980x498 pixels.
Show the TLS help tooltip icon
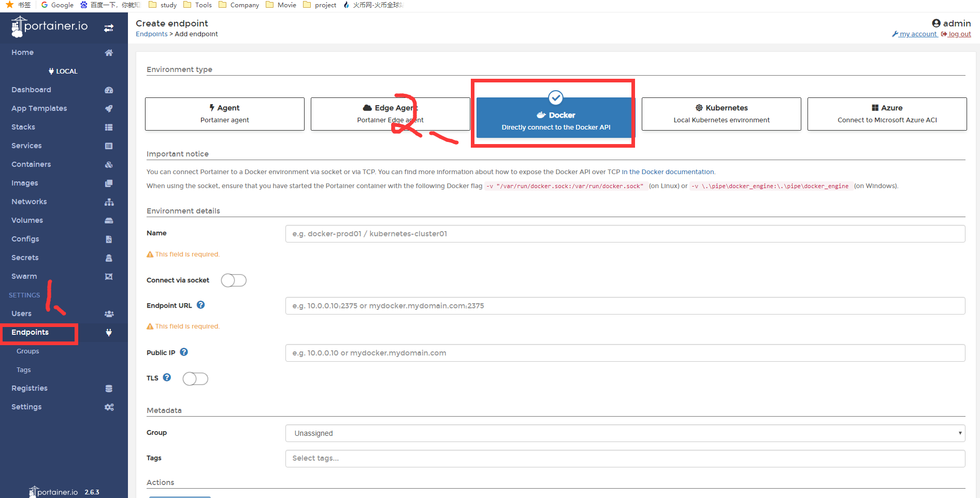pyautogui.click(x=167, y=377)
